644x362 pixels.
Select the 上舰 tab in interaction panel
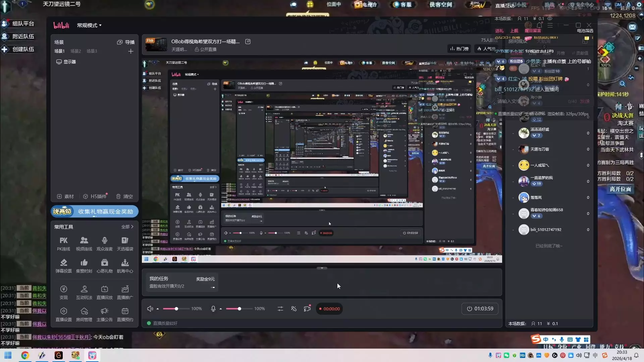[x=514, y=31]
